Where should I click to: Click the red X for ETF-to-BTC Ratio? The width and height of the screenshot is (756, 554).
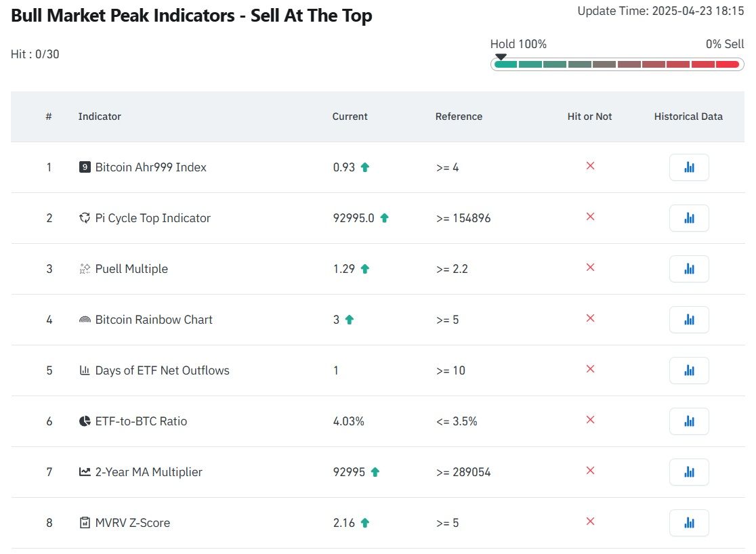click(590, 420)
